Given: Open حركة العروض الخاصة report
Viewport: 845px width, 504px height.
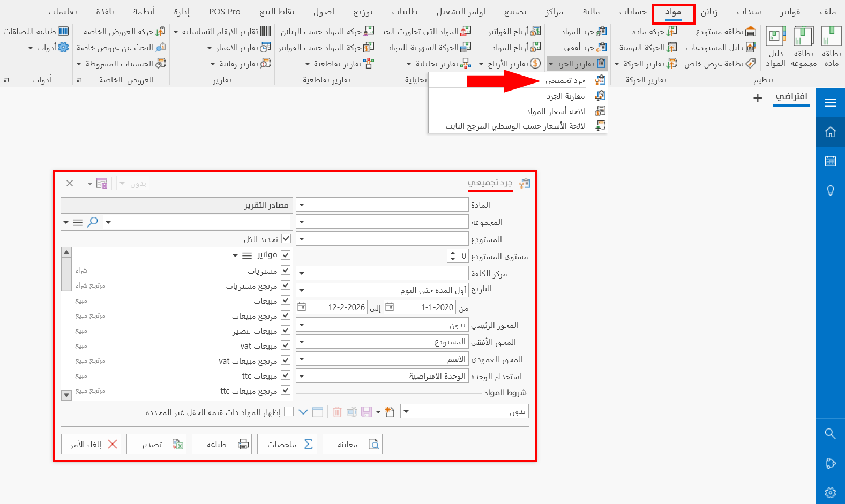Looking at the screenshot, I should pos(124,32).
